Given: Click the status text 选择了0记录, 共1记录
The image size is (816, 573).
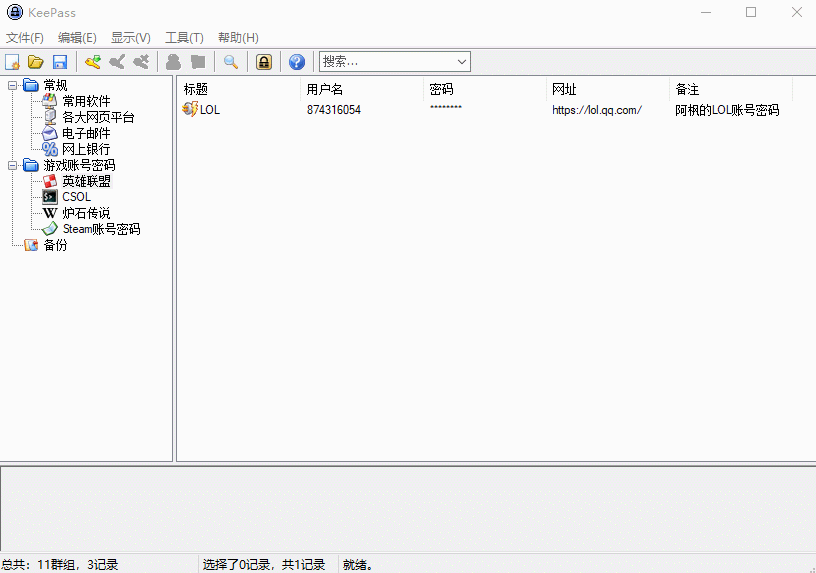Looking at the screenshot, I should tap(264, 565).
